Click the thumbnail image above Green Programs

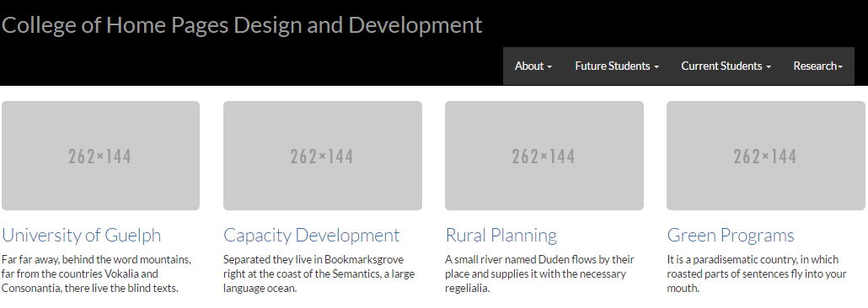[765, 156]
